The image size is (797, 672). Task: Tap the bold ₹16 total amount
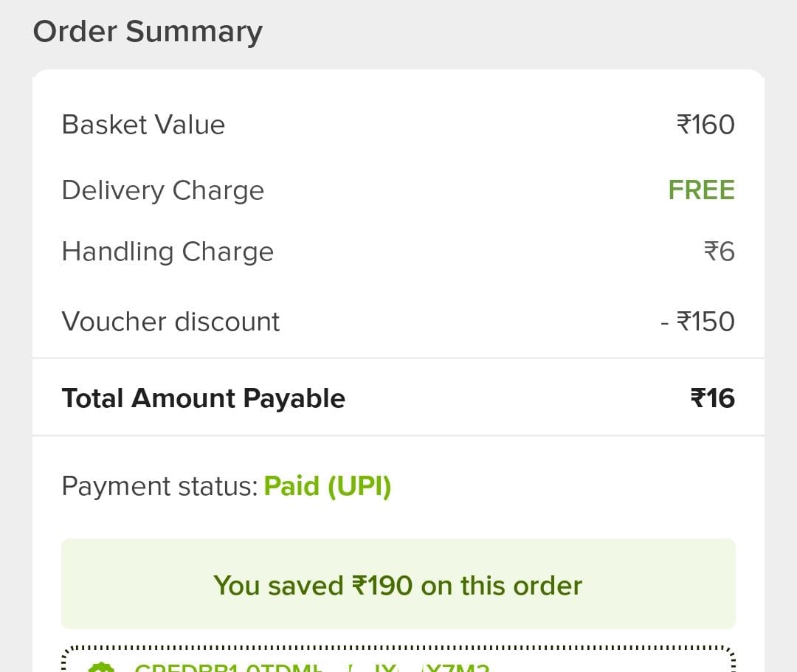coord(712,398)
